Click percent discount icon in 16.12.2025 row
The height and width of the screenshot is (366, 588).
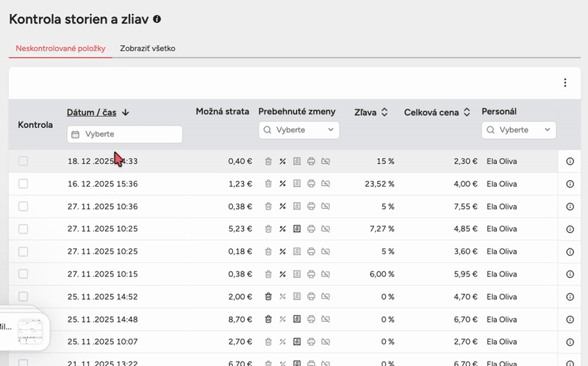[282, 184]
